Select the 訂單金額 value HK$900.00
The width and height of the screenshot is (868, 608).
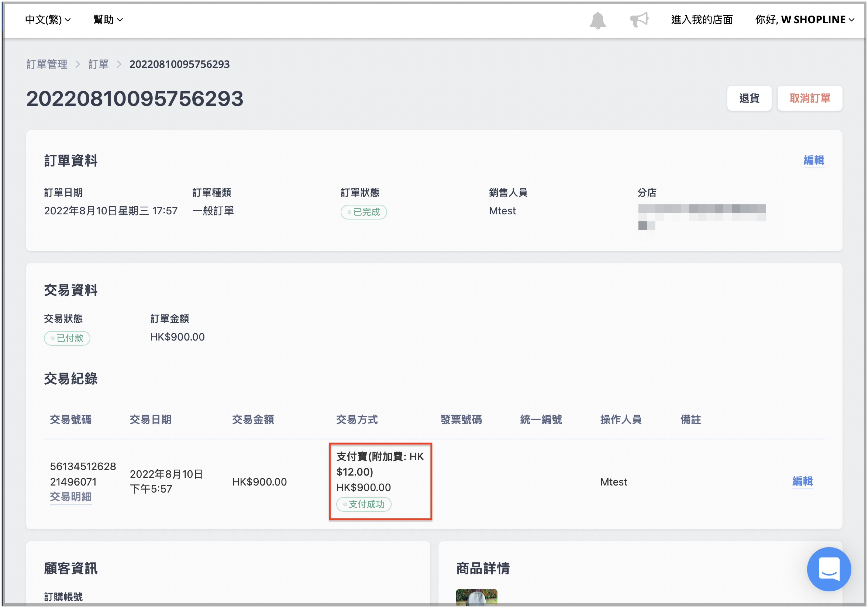tap(177, 337)
